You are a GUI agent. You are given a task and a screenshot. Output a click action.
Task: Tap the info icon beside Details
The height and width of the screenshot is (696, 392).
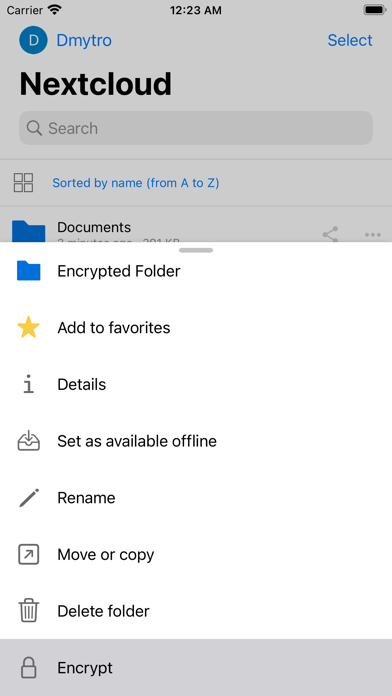[x=29, y=384]
